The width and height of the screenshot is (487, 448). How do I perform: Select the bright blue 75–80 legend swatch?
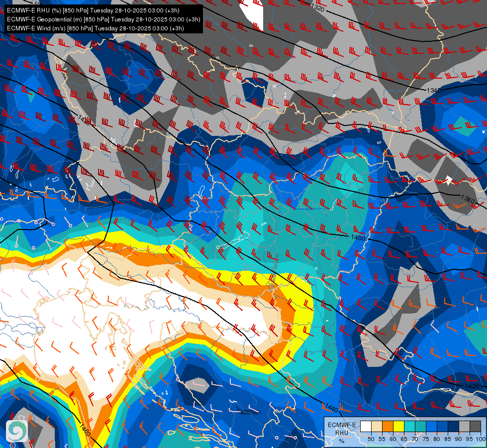(432, 426)
